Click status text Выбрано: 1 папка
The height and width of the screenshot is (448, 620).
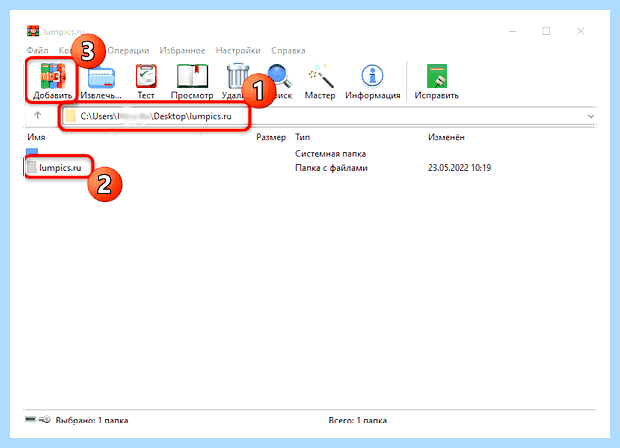click(92, 420)
